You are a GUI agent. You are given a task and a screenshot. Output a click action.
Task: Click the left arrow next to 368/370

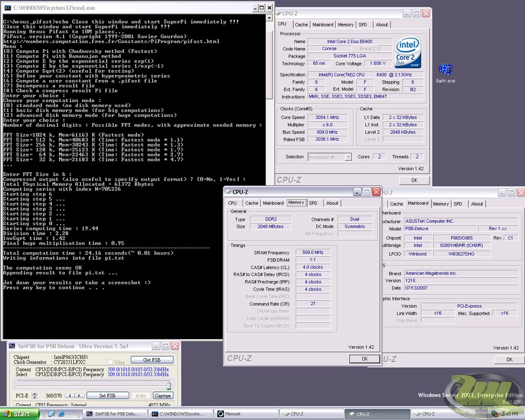(x=70, y=395)
